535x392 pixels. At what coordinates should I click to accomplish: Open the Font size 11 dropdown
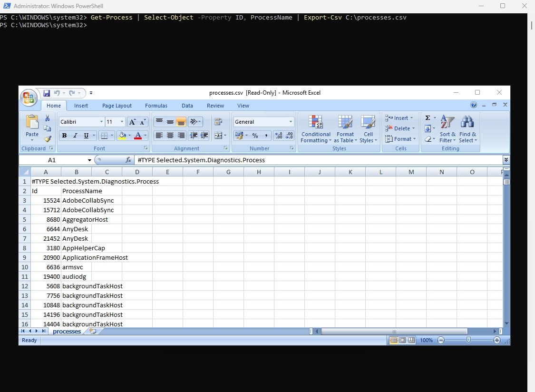pos(122,122)
